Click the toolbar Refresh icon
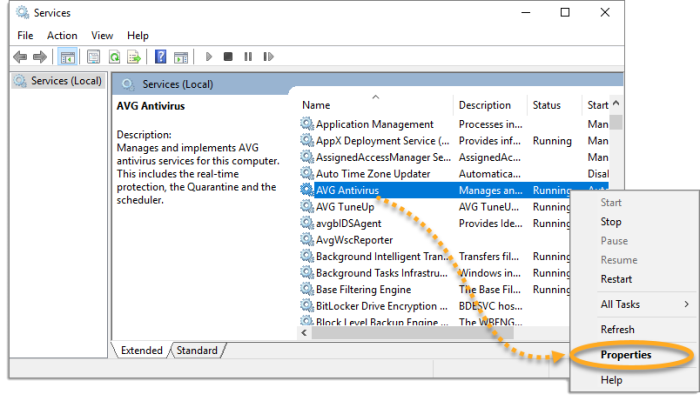 [114, 57]
